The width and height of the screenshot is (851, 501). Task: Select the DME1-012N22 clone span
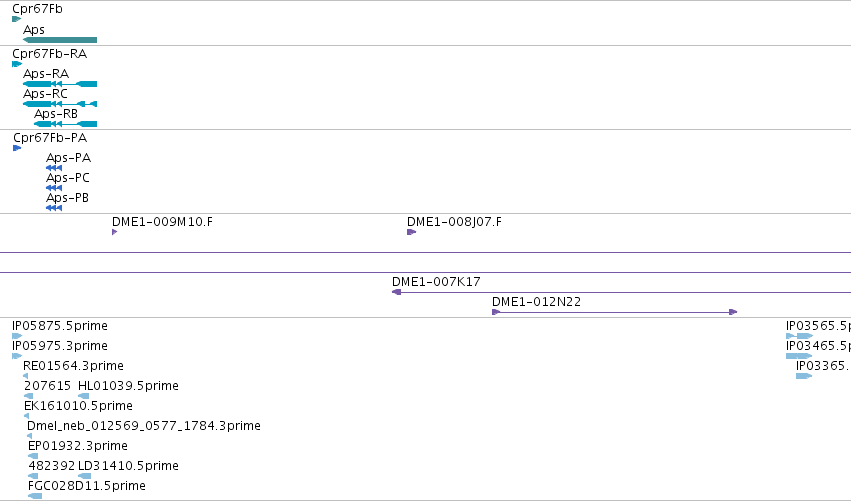click(x=614, y=312)
